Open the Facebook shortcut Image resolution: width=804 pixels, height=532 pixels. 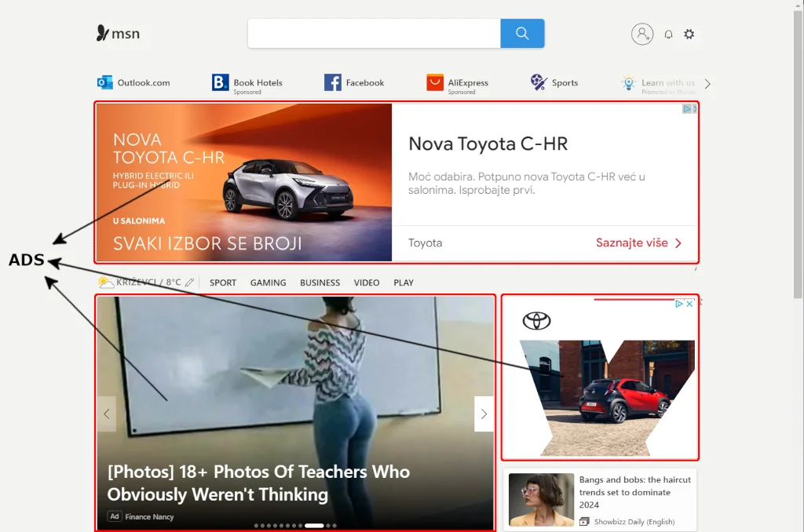click(x=354, y=82)
